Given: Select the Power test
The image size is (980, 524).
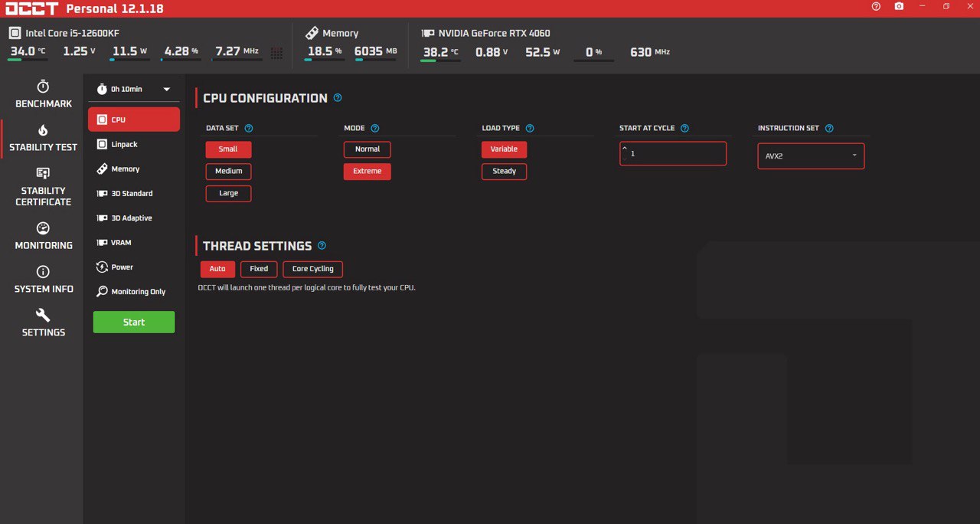Looking at the screenshot, I should pyautogui.click(x=134, y=267).
